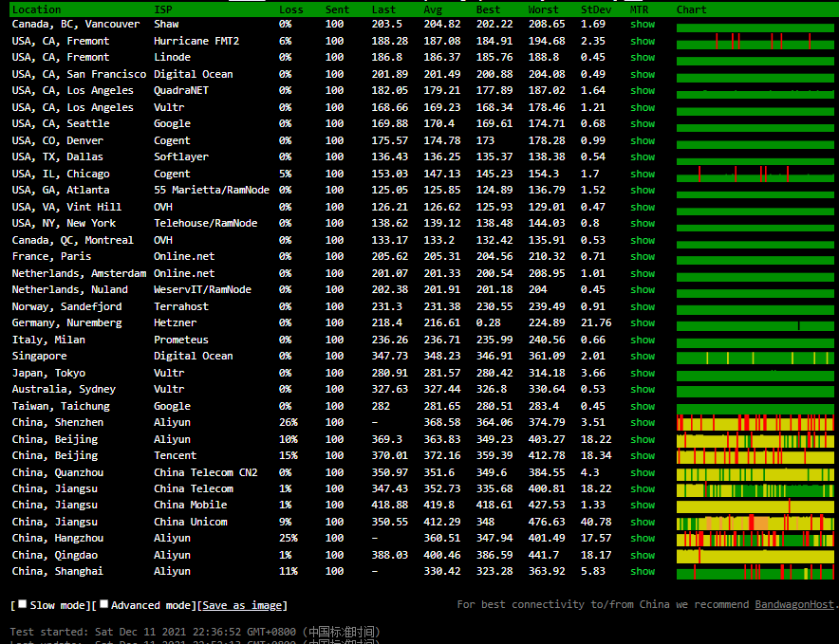Show MTR for Amsterdam Online.net row
The image size is (839, 644).
tap(643, 273)
